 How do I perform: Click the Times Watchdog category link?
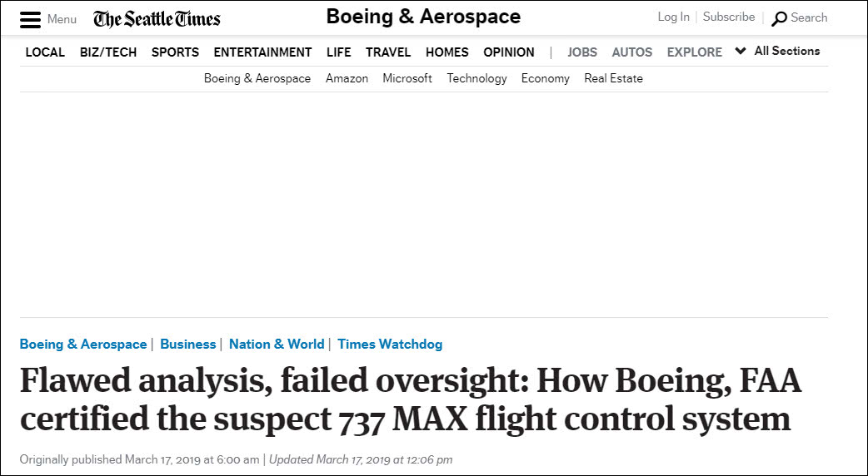point(390,344)
